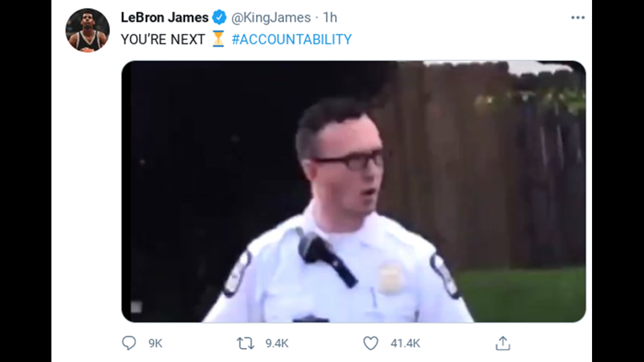Click the retweet arrows icon
Image resolution: width=644 pixels, height=362 pixels.
245,343
